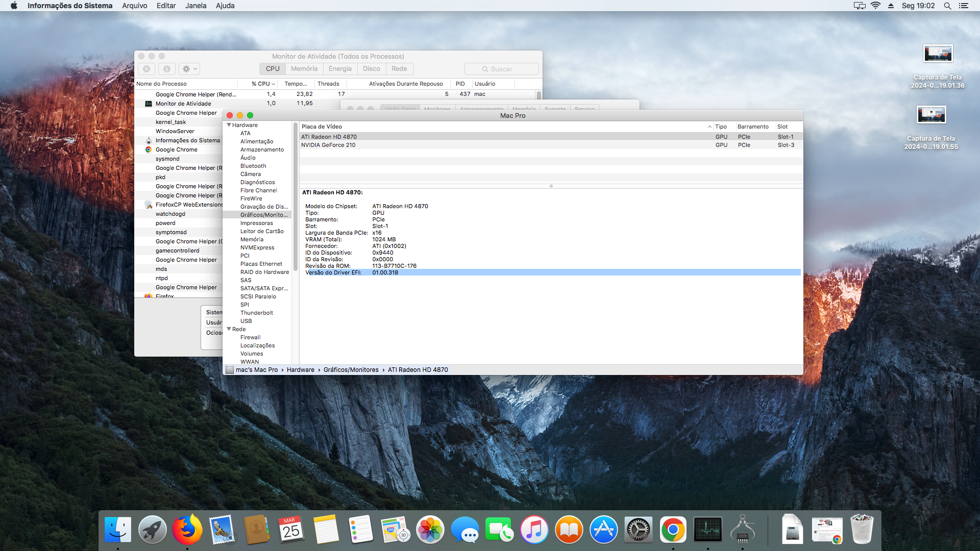The height and width of the screenshot is (551, 980).
Task: Select Bluetooth in the hardware sidebar
Action: click(x=253, y=166)
